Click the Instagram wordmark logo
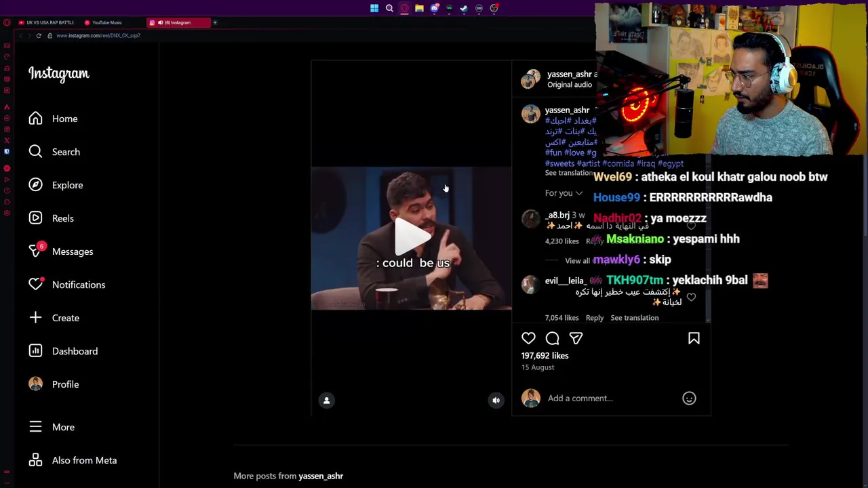The image size is (868, 488). [59, 74]
